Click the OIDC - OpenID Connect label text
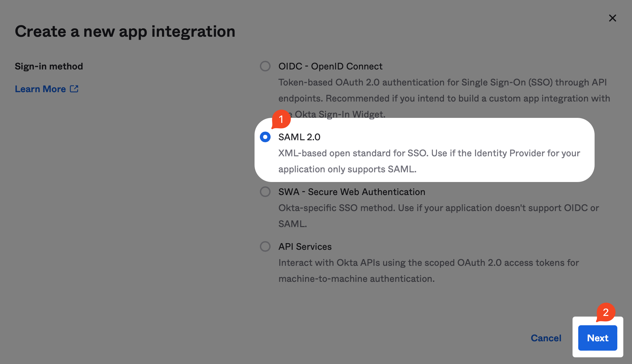This screenshot has width=632, height=364. point(330,66)
